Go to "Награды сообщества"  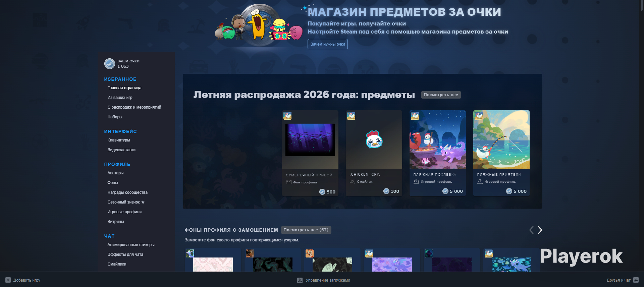(127, 192)
